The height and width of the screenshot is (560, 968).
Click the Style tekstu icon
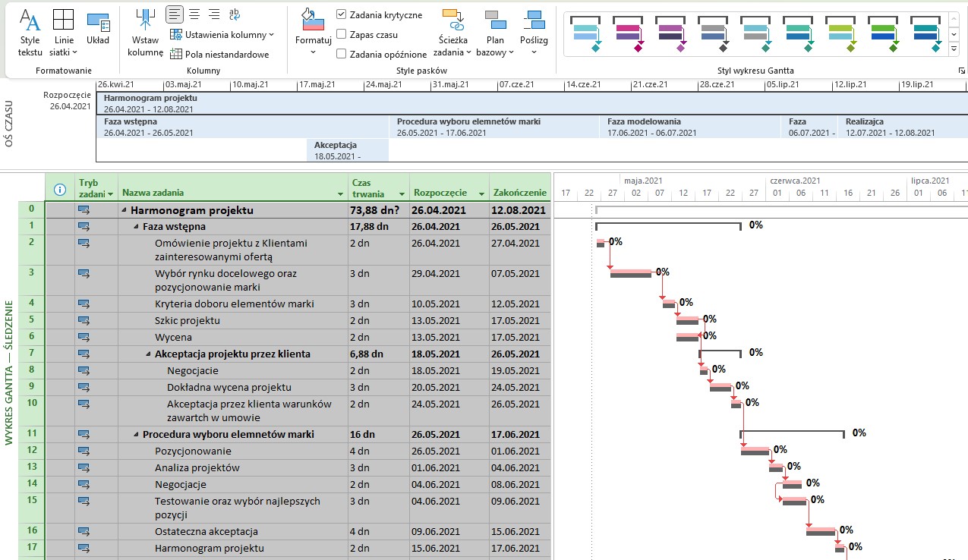[30, 21]
